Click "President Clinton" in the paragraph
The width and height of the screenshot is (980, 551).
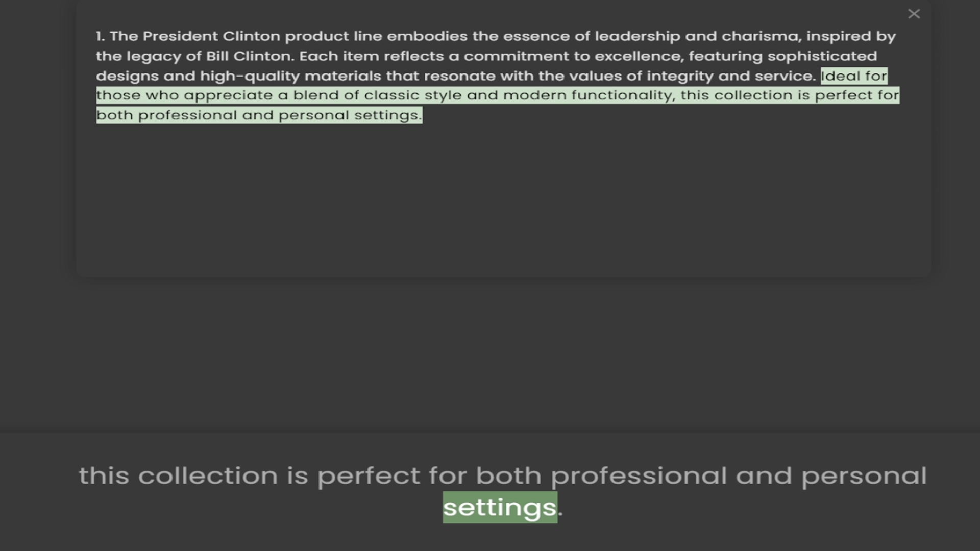(x=211, y=36)
